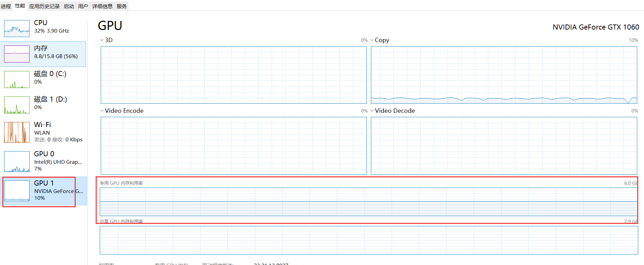This screenshot has height=265, width=644.
Task: Select the CPU usage thumbnail graph
Action: (x=17, y=29)
